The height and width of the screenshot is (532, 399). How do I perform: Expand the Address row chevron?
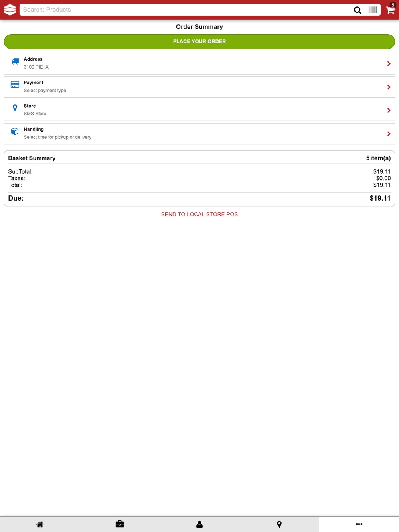[389, 64]
